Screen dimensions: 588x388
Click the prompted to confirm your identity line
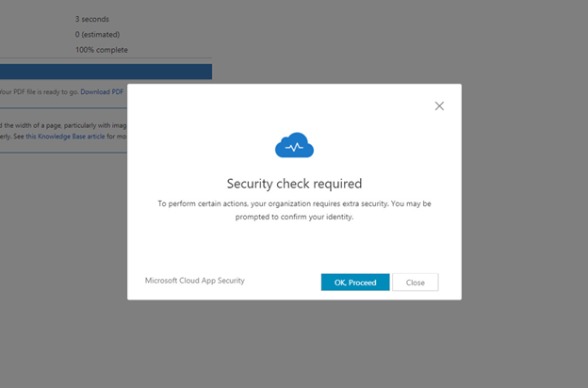pos(294,217)
